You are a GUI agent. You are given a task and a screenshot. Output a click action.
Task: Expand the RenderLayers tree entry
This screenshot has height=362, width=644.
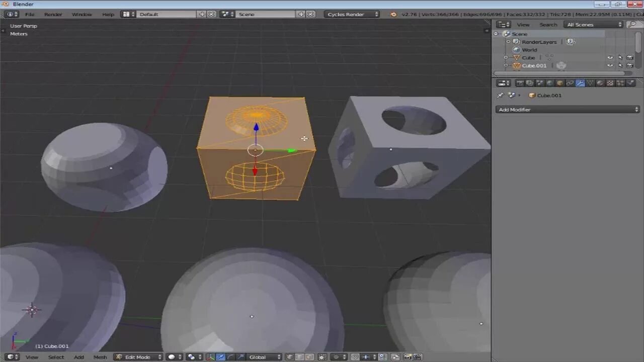508,42
